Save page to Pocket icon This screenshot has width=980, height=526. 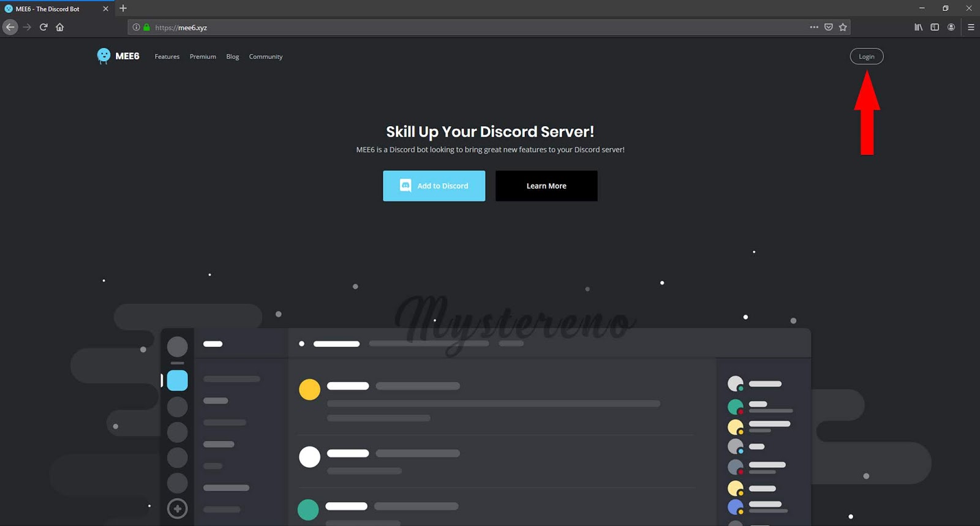829,27
